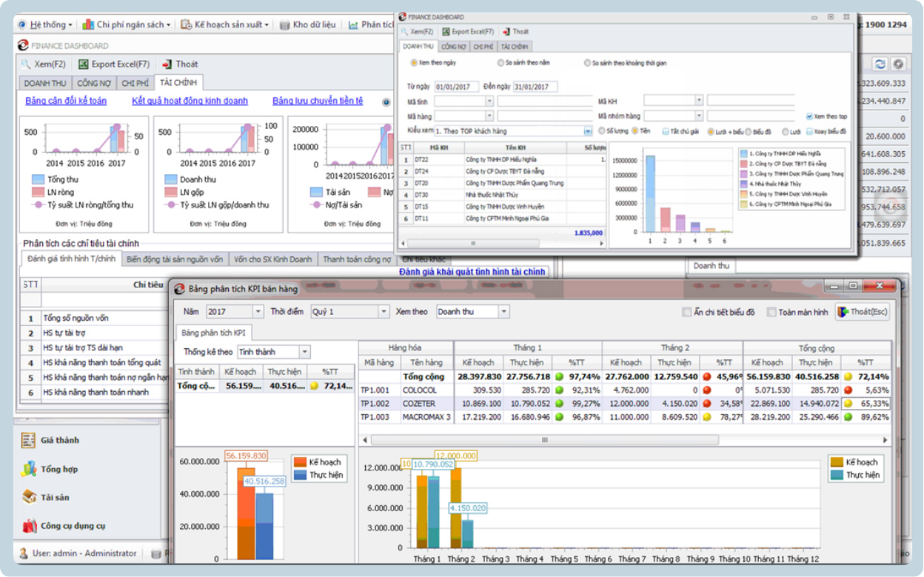
Task: Open Kết quả hoạt động kinh doanh link
Action: point(190,101)
